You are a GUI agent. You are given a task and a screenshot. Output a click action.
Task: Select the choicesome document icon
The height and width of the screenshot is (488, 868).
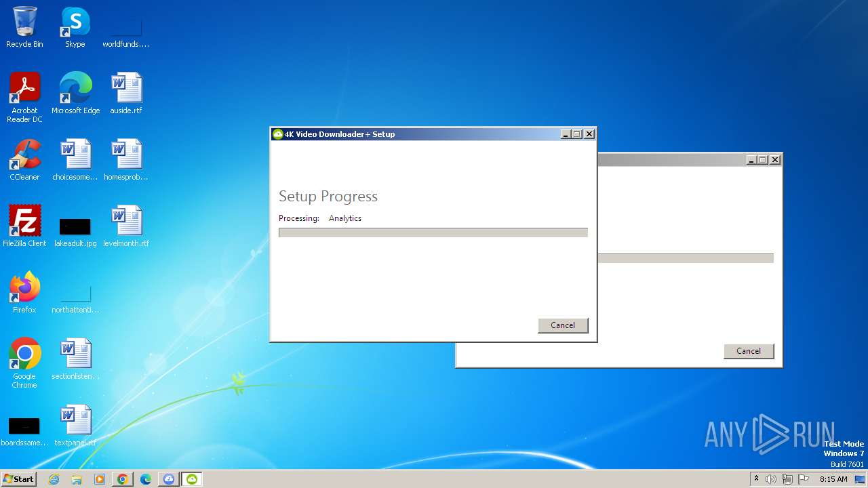pyautogui.click(x=75, y=160)
